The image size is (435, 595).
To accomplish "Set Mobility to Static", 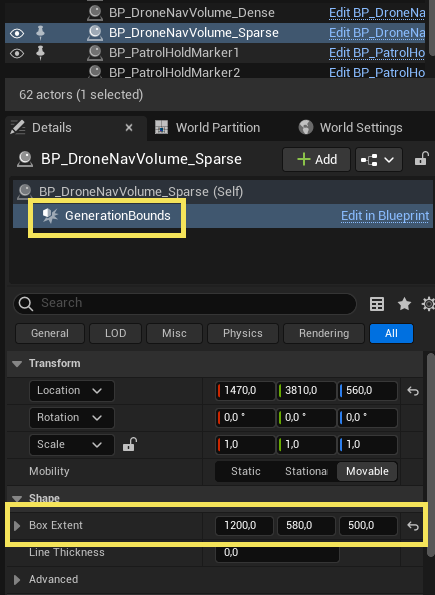I will click(x=246, y=472).
